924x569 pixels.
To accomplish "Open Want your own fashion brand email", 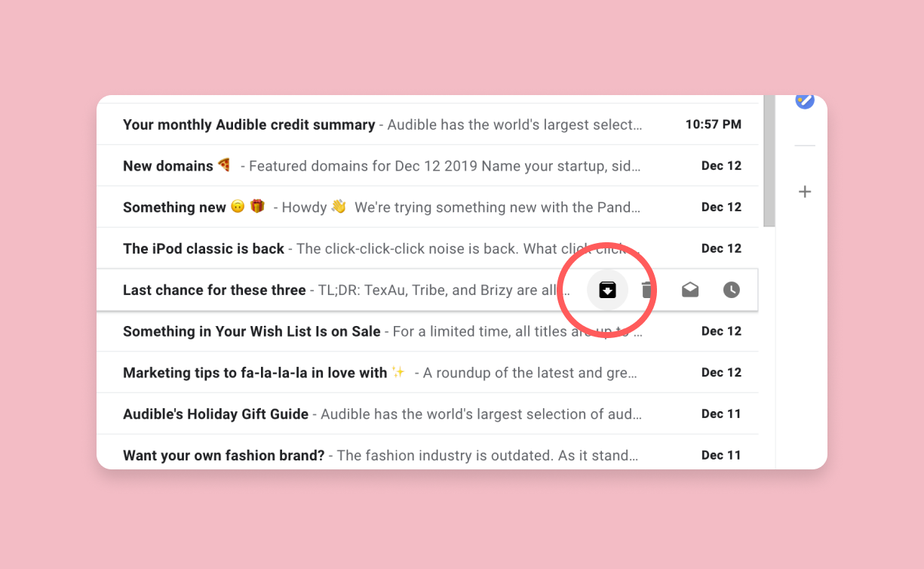I will point(428,455).
